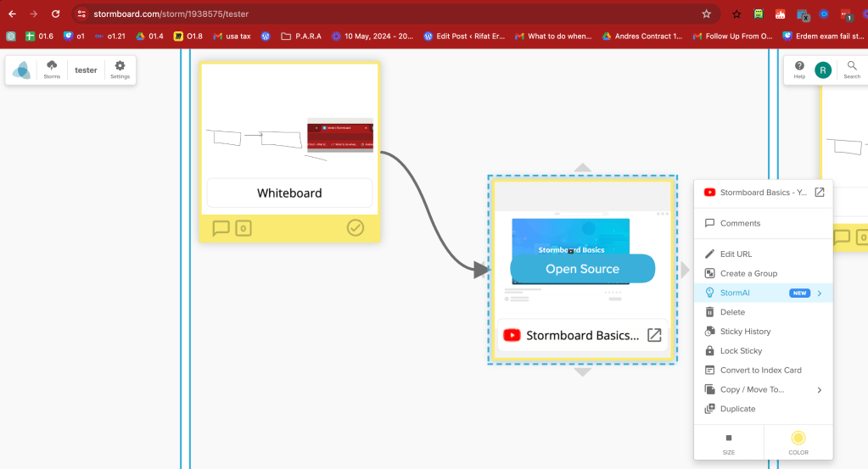This screenshot has height=469, width=868.
Task: Expand the StormAI submenu
Action: (x=764, y=293)
